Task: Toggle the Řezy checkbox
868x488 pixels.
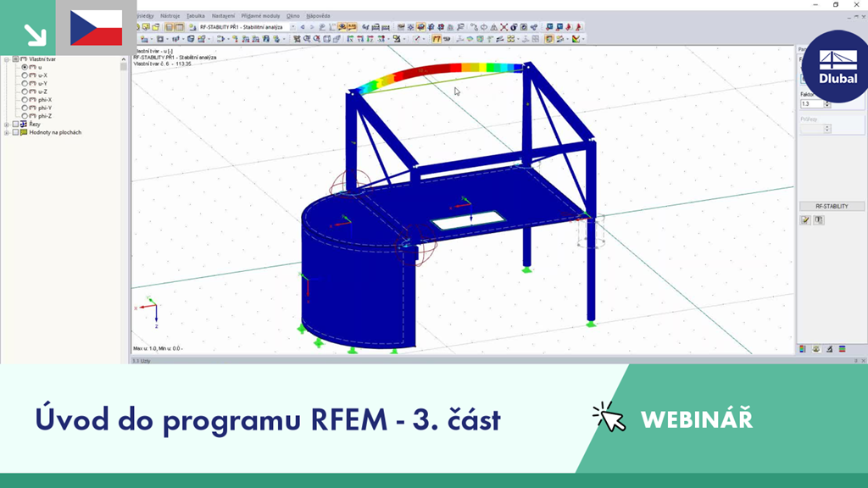Action: [x=15, y=125]
